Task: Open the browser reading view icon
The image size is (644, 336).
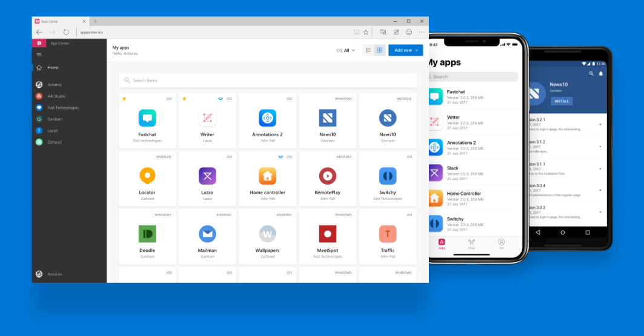Action: point(356,32)
